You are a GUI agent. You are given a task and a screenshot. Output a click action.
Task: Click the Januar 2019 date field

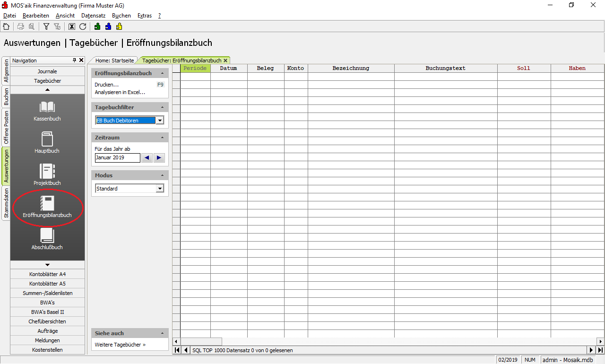click(x=117, y=158)
